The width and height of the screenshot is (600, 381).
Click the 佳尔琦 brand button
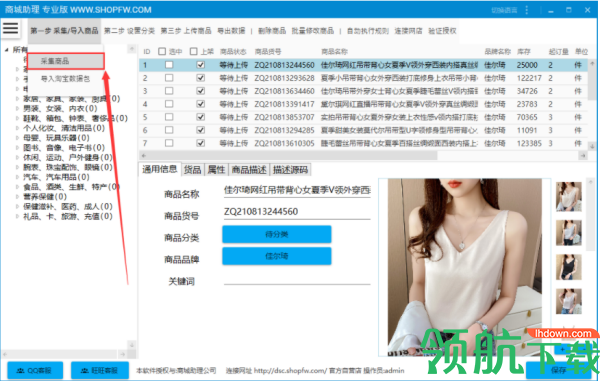277,256
